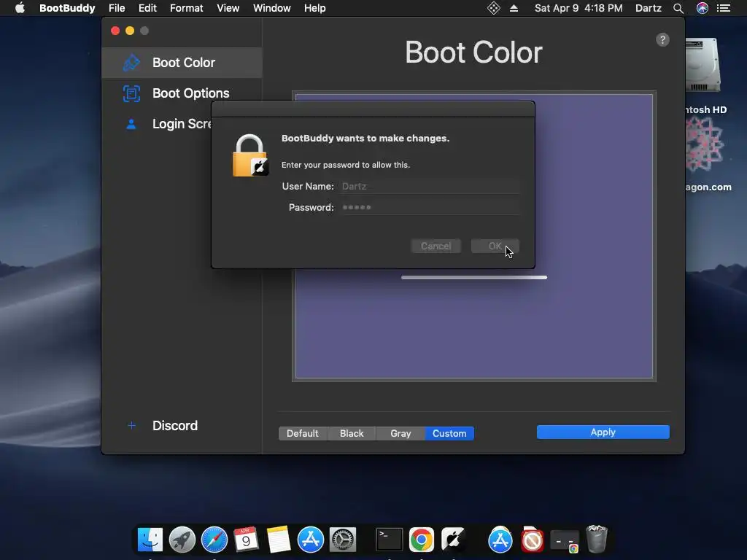Open Boot Options sidebar icon
This screenshot has width=747, height=560.
point(131,93)
